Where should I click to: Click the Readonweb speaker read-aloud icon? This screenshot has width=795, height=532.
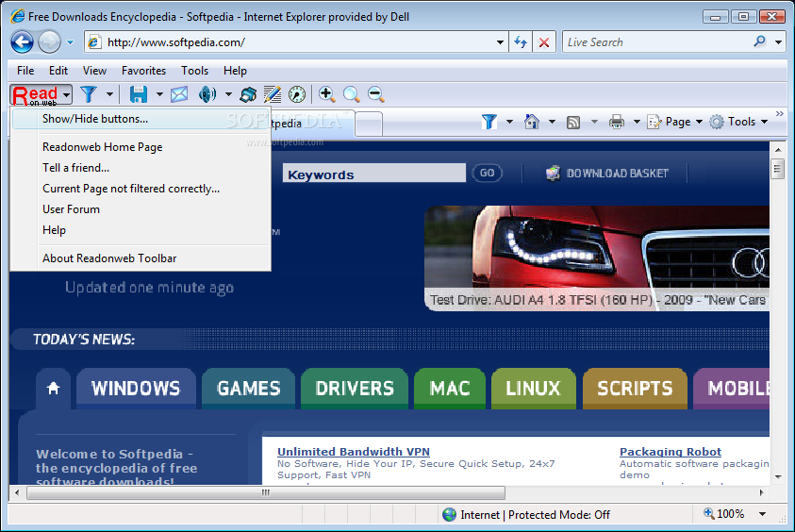(207, 94)
